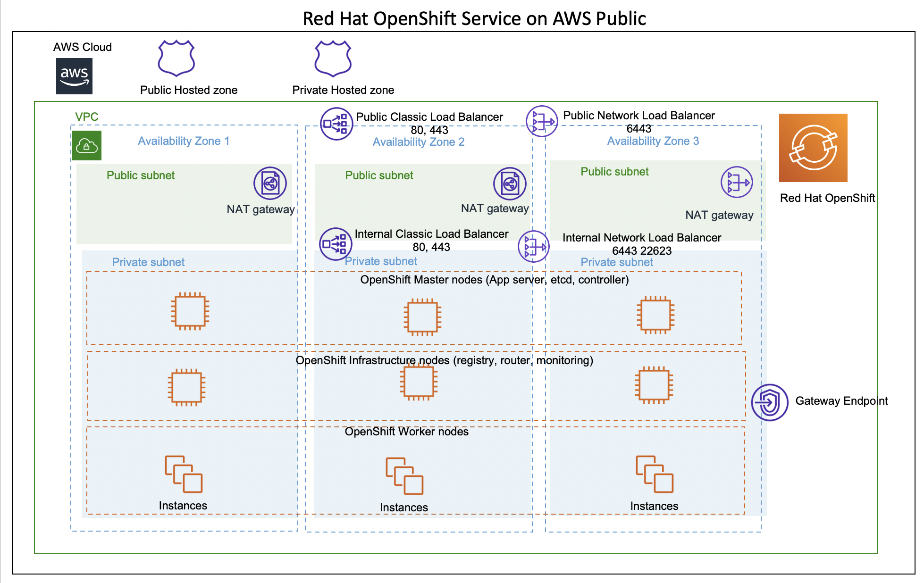Select the Public Classic Load Balancer text
924x583 pixels.
click(x=429, y=117)
